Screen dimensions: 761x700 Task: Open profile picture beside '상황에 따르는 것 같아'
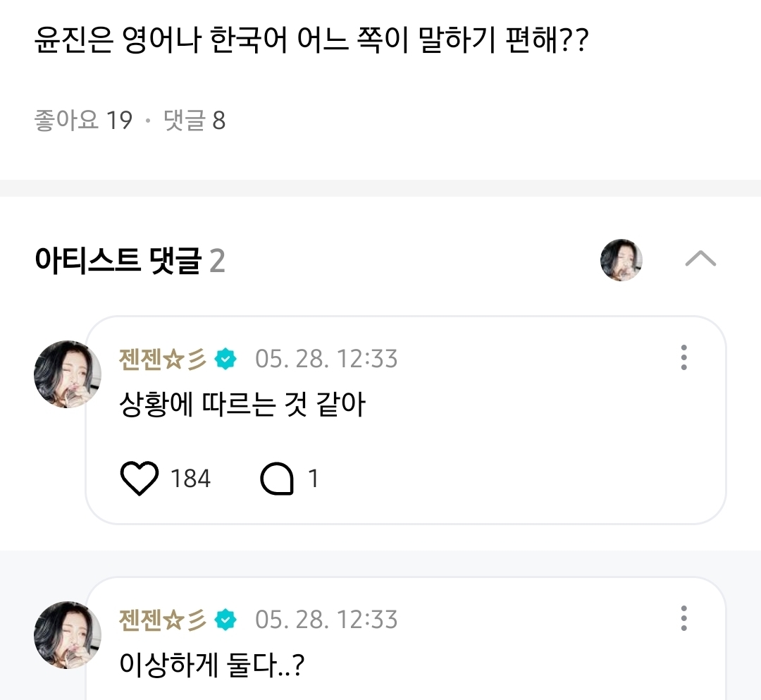[68, 374]
